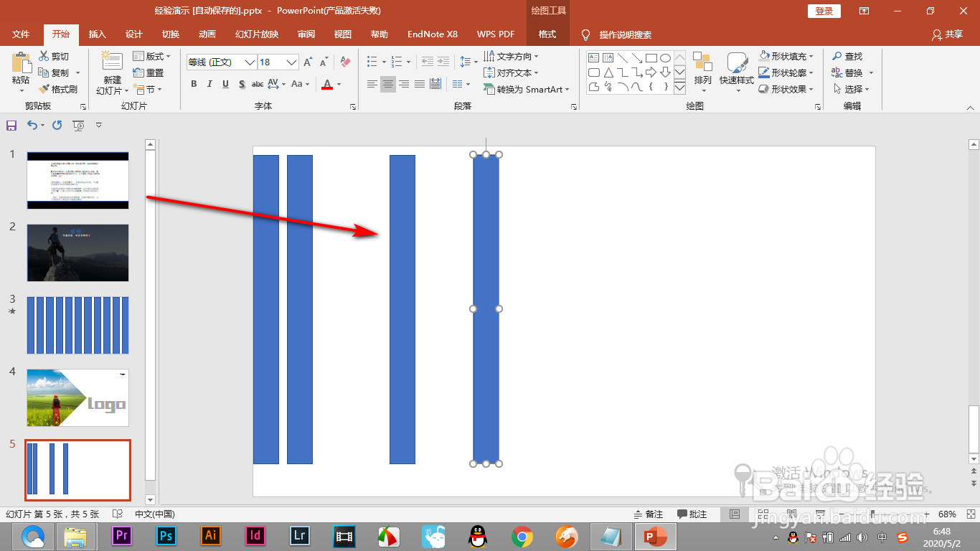Click the Sign in (登录) button

click(x=824, y=11)
